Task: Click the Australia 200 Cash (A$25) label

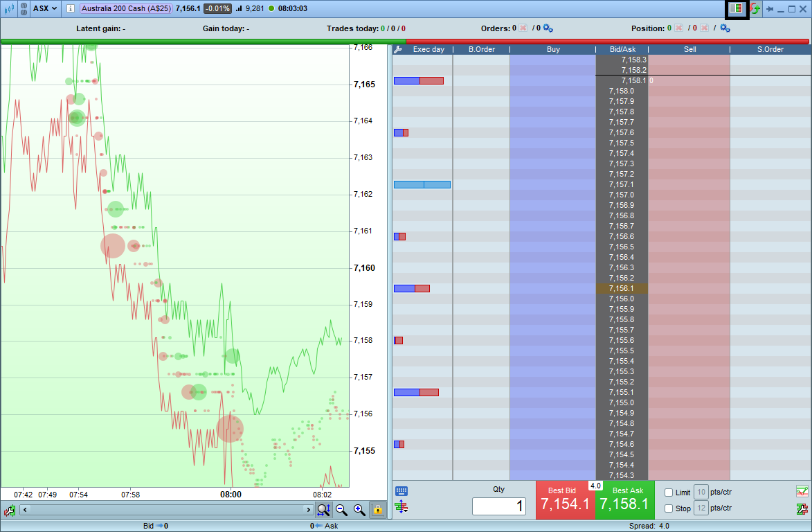Action: point(127,8)
